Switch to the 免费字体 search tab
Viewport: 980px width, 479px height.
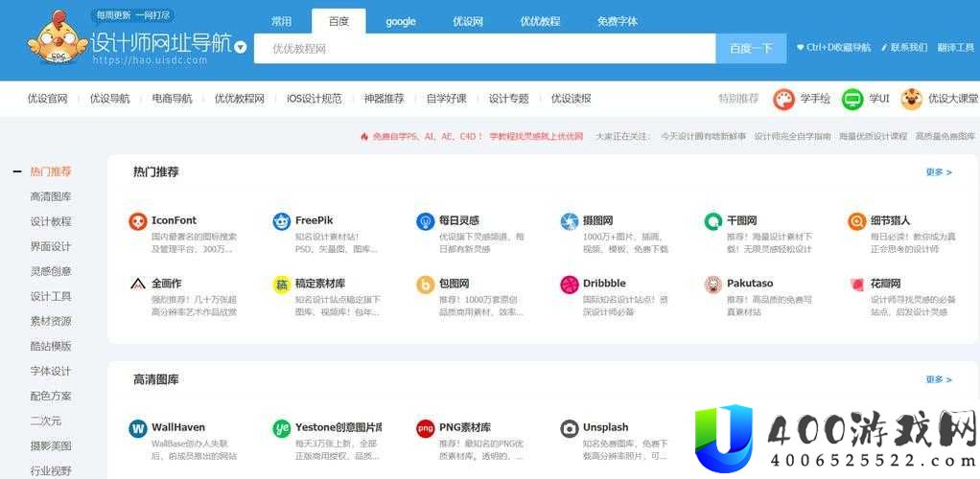click(x=618, y=21)
